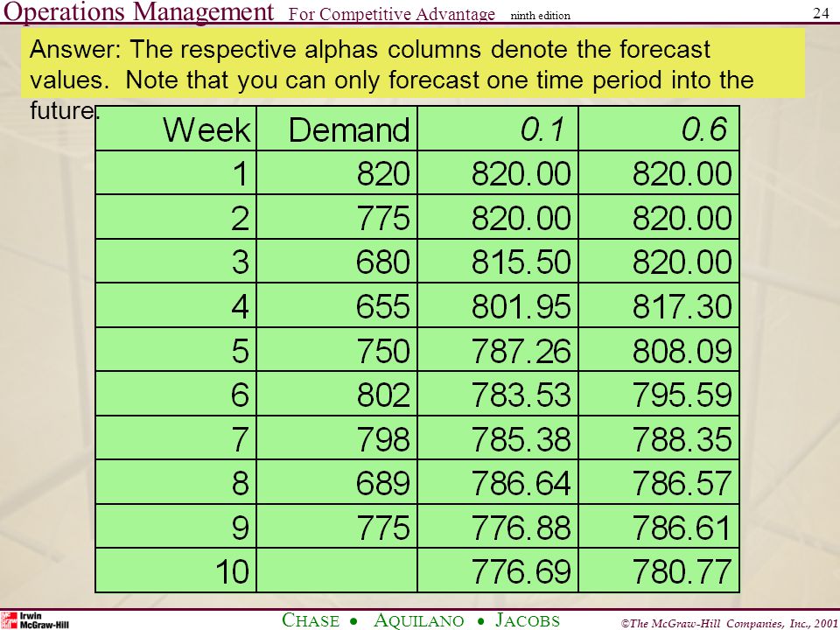The image size is (840, 630).
Task: Click the demand value 802
Action: click(337, 393)
